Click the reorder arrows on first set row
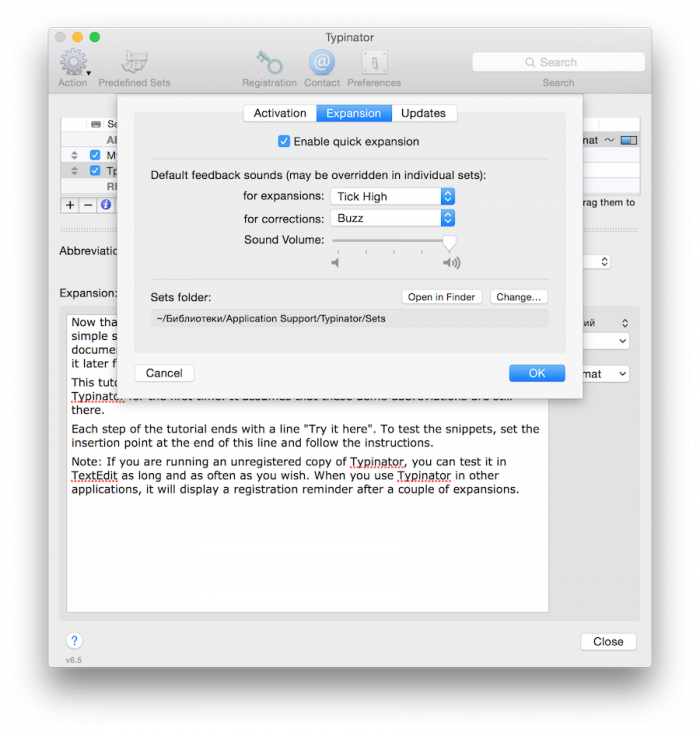The image size is (700, 736). click(x=74, y=155)
